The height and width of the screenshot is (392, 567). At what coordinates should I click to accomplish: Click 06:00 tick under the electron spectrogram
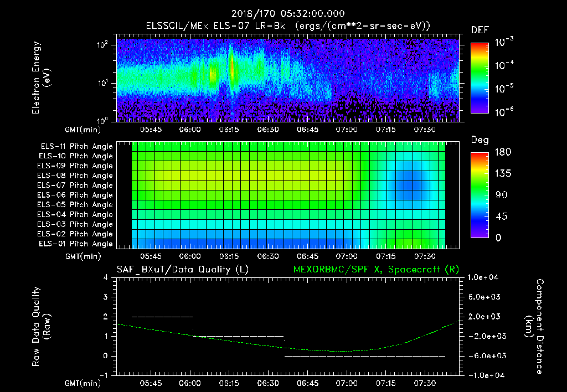pyautogui.click(x=190, y=130)
